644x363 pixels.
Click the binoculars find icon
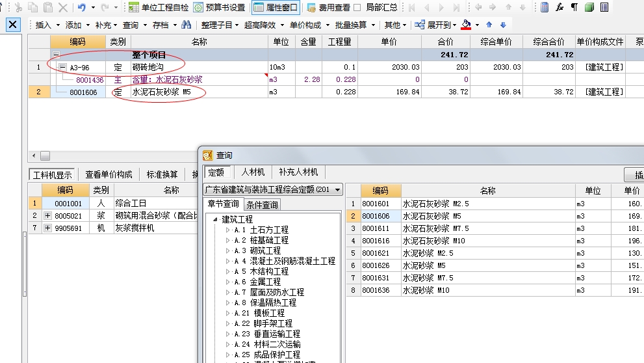click(x=186, y=25)
